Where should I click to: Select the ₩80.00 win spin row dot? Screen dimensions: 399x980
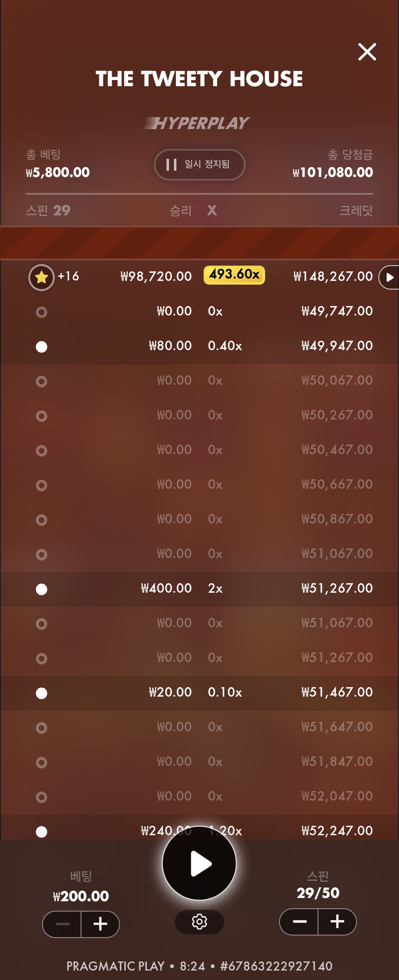pos(42,347)
